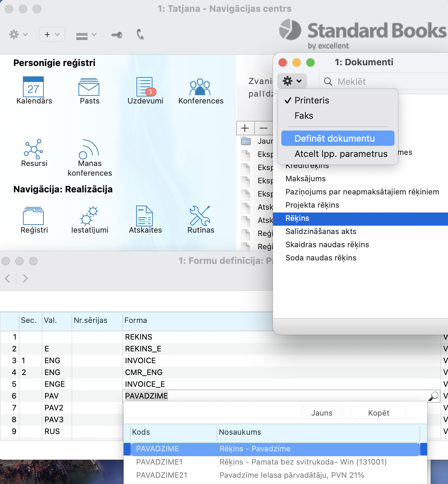448x484 pixels.
Task: Open the Atskaites reports icon
Action: tap(145, 216)
